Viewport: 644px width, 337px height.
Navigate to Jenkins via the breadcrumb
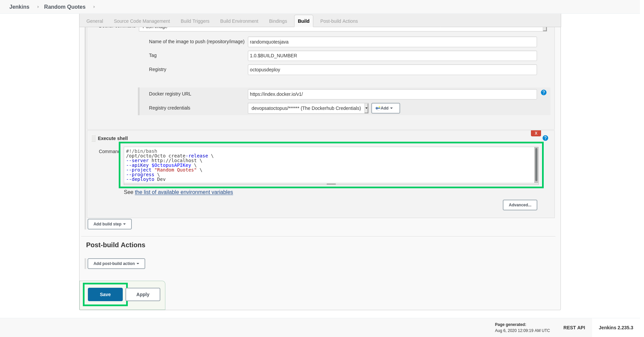19,7
